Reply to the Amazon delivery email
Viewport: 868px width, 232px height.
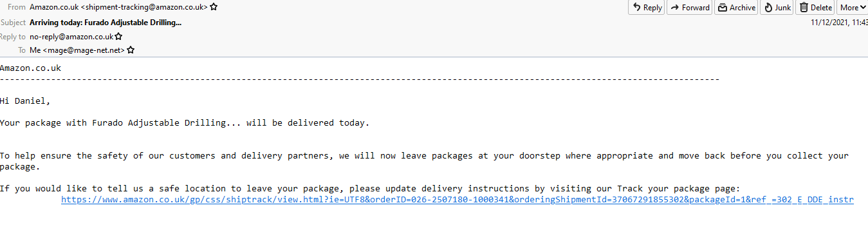pyautogui.click(x=646, y=8)
